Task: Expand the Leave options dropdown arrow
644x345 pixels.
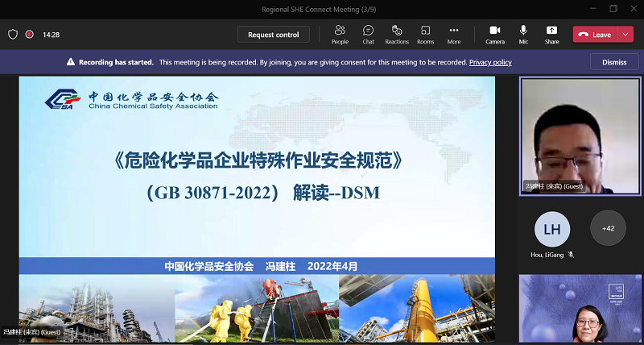Action: 625,35
